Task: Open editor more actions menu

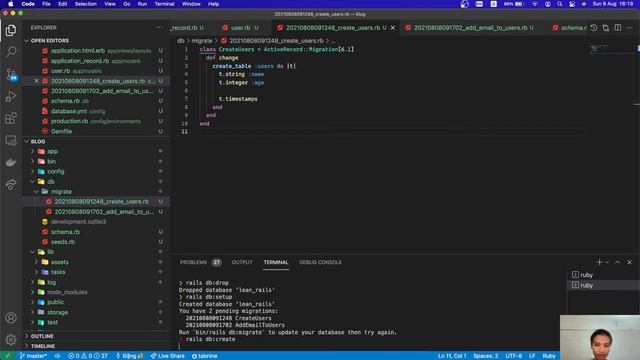Action: coord(630,28)
